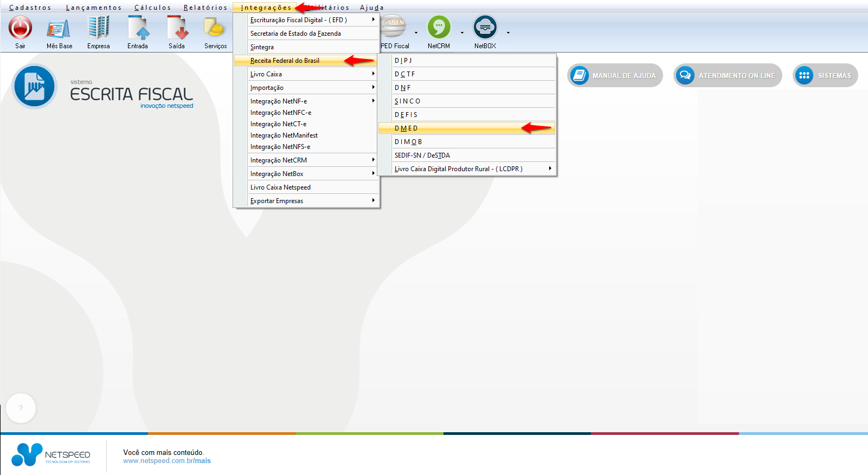Select DCTF in the submenu
Image resolution: width=868 pixels, height=475 pixels.
click(x=467, y=74)
